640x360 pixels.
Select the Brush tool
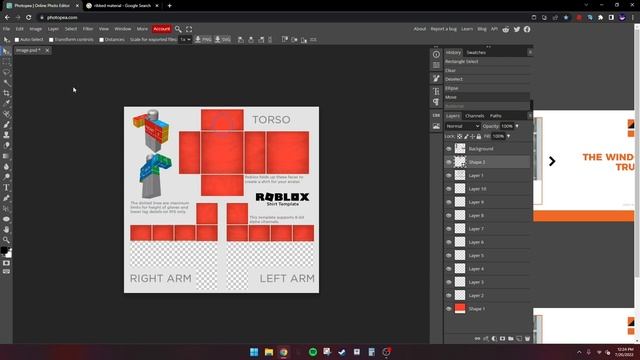[6, 124]
